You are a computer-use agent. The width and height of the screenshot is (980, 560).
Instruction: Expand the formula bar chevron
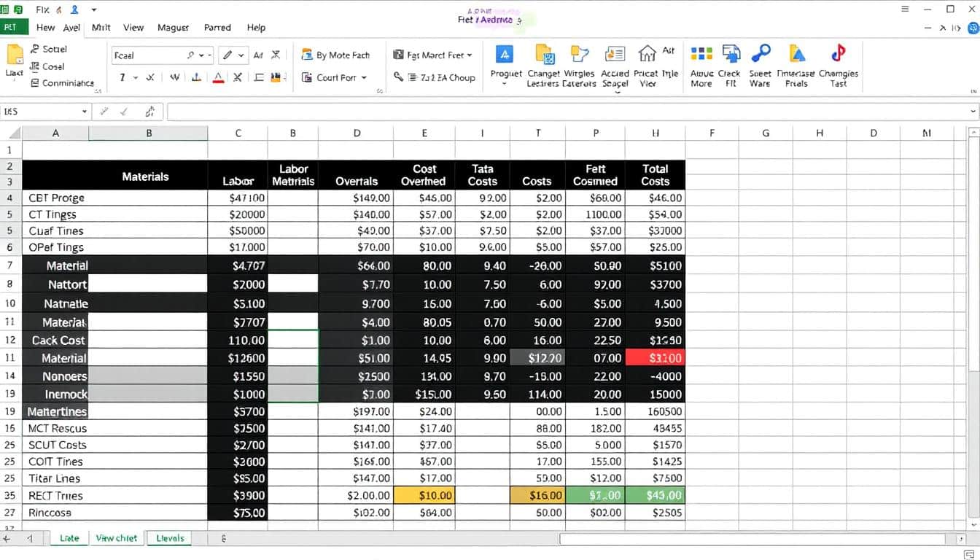[x=973, y=112]
